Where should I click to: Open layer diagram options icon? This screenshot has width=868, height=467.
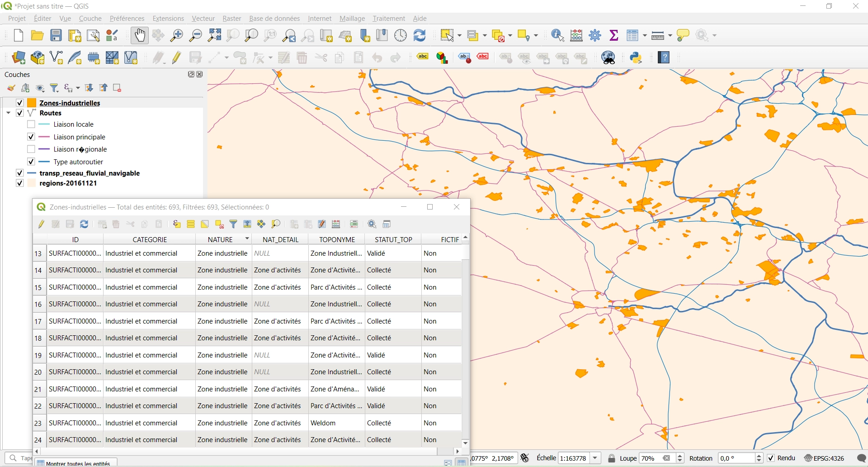point(443,58)
